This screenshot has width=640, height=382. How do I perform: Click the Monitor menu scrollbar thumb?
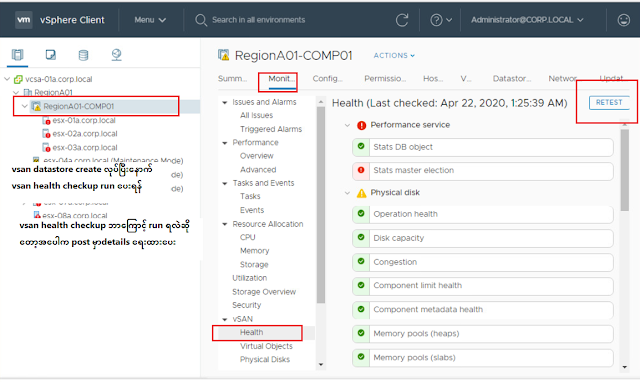pyautogui.click(x=321, y=205)
